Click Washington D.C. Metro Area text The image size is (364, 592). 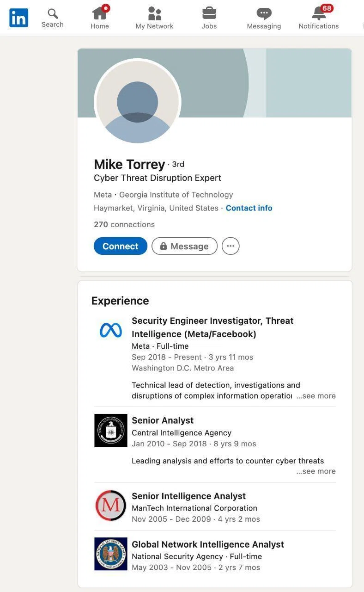pos(183,368)
